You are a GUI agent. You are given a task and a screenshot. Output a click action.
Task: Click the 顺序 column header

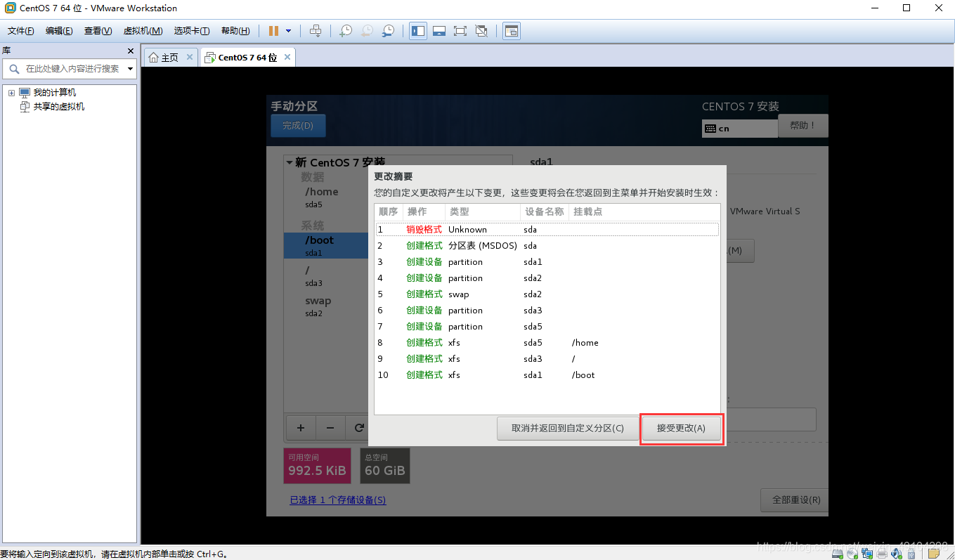click(389, 211)
